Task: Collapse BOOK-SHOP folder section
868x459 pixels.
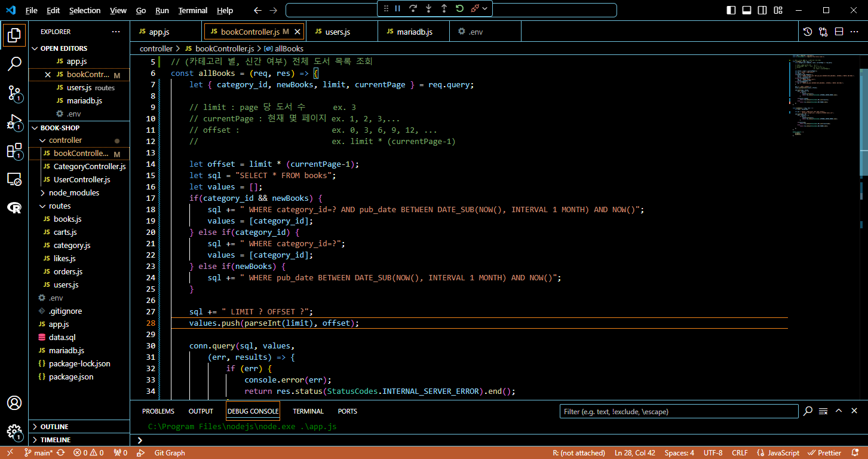Action: [79, 128]
